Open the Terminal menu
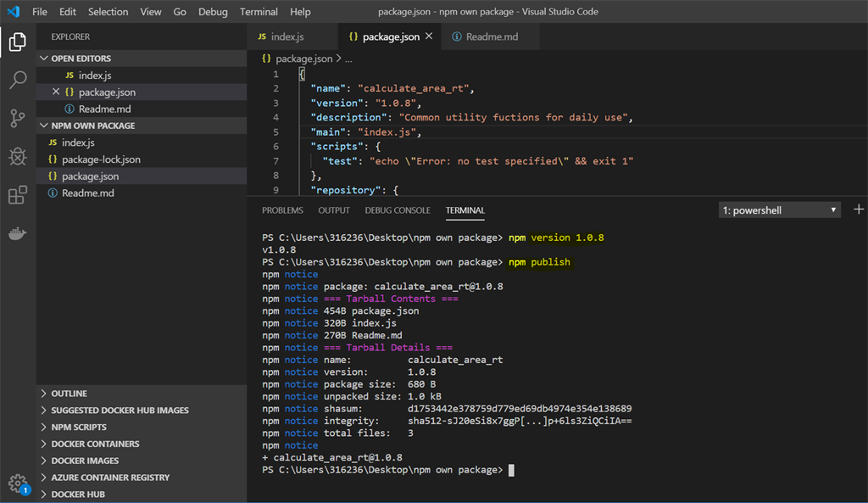Viewport: 868px width, 503px height. tap(259, 11)
